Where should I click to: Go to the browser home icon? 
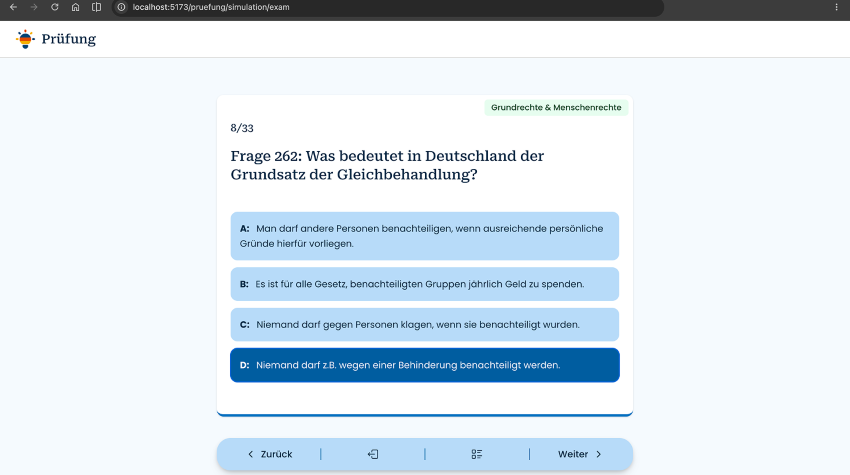point(75,7)
